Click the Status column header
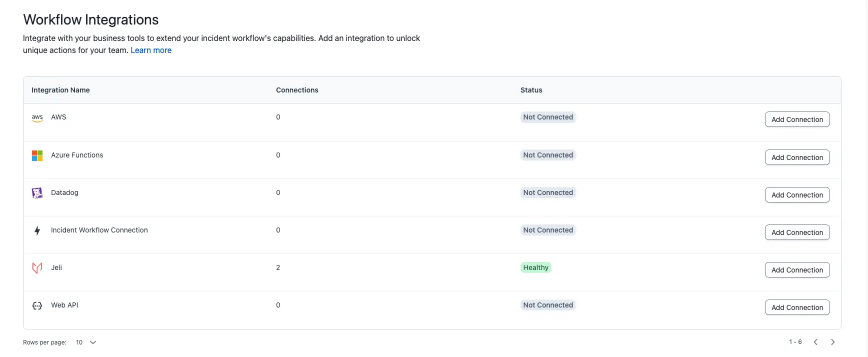 [531, 90]
